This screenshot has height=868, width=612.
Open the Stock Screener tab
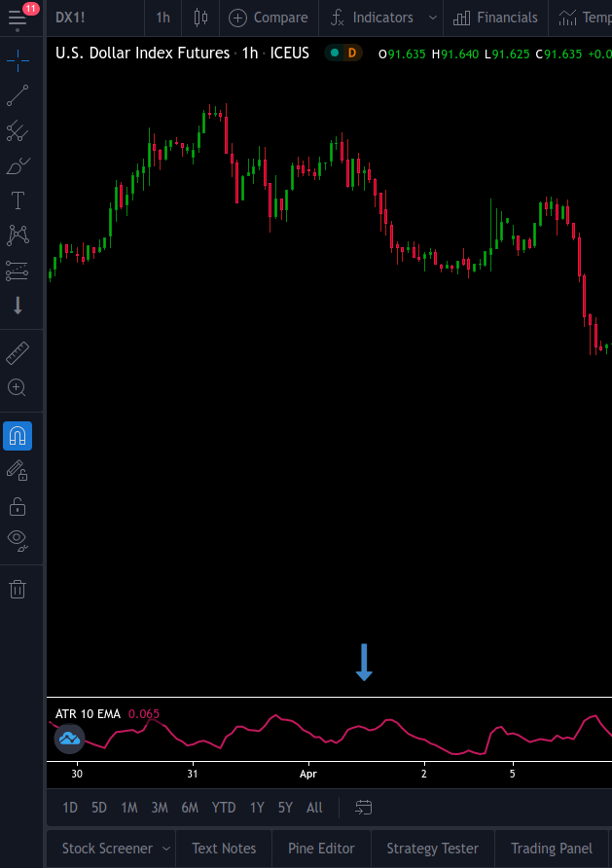(x=107, y=849)
